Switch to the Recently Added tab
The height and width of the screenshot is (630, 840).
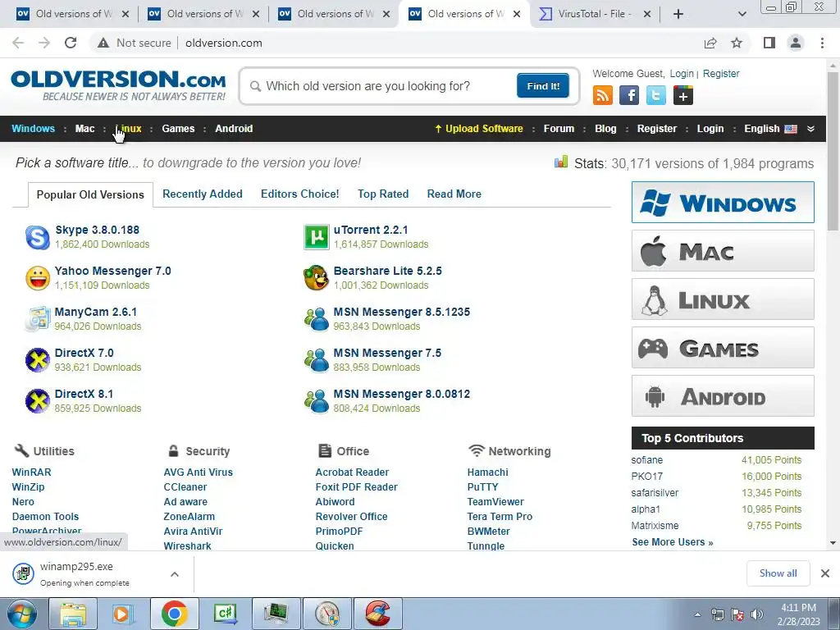(x=203, y=194)
